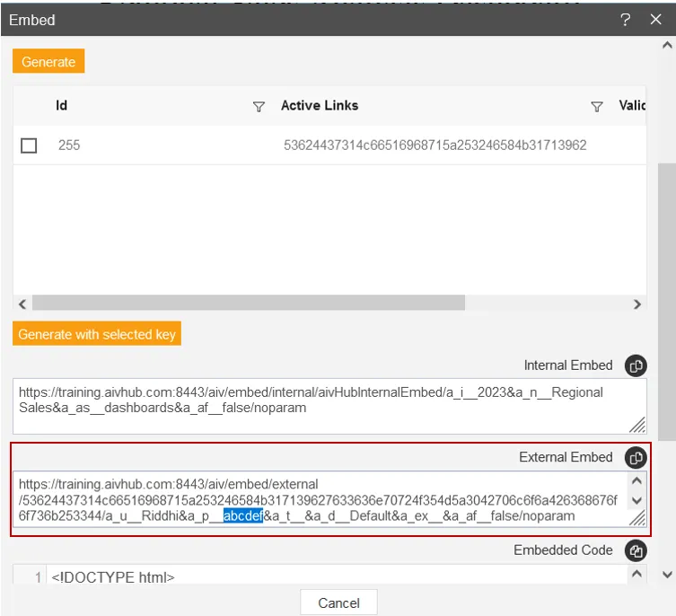The height and width of the screenshot is (616, 676).
Task: Open the Id column filter
Action: click(259, 107)
